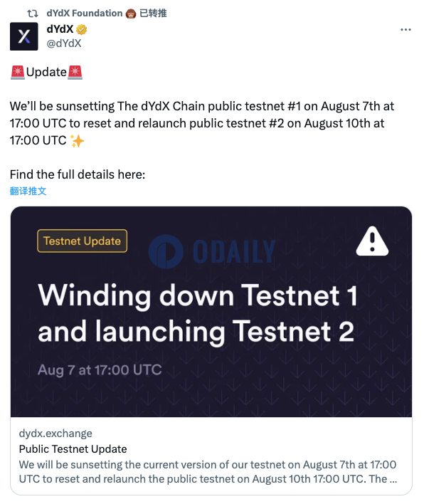The width and height of the screenshot is (424, 504).
Task: Click the sparkles emoji after 17:00 UTC
Action: tap(77, 140)
